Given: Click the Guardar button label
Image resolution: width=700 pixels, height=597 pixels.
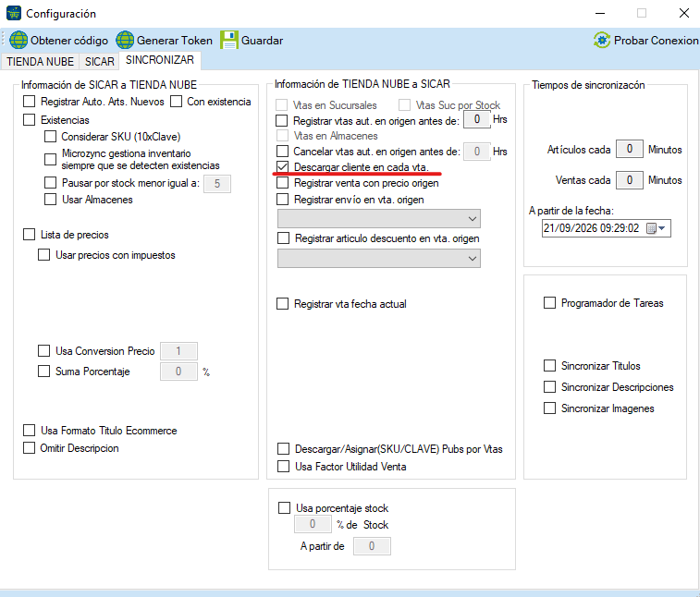Looking at the screenshot, I should point(262,41).
